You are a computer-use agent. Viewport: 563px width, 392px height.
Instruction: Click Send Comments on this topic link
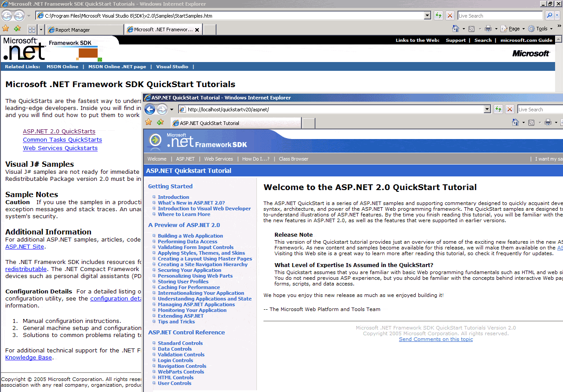coord(436,339)
